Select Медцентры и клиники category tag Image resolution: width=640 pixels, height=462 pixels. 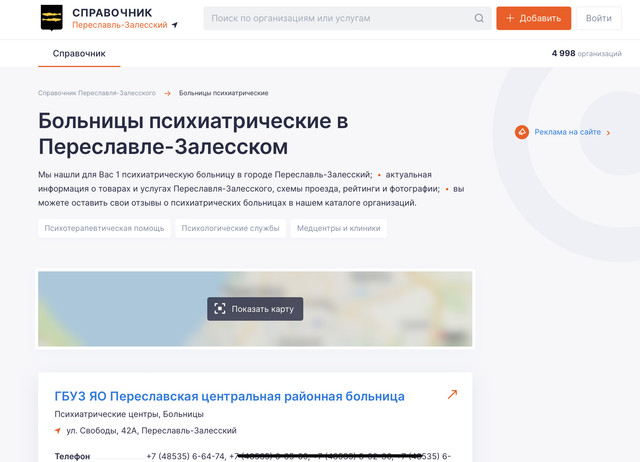pos(339,228)
